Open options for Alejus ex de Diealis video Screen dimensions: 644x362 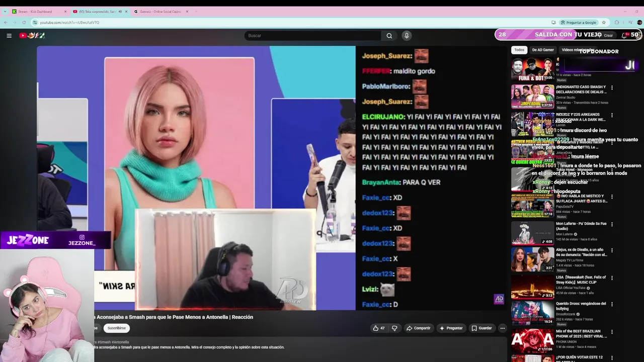[x=612, y=250]
